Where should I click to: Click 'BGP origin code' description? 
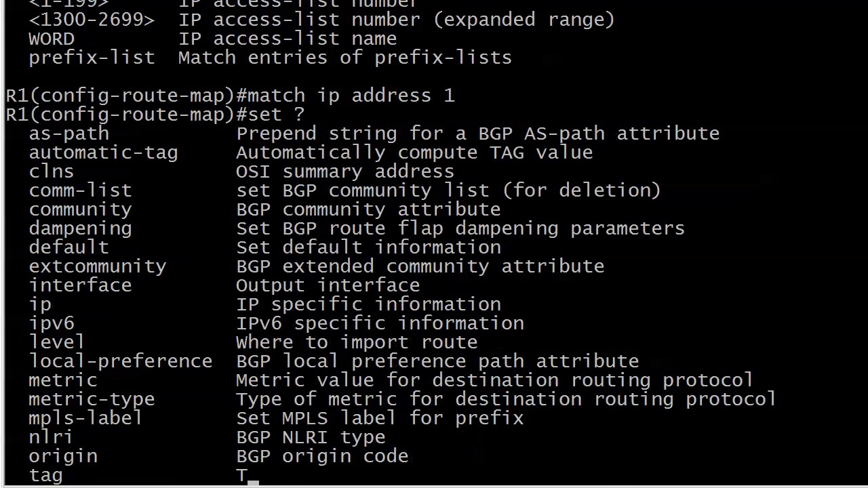(x=322, y=456)
